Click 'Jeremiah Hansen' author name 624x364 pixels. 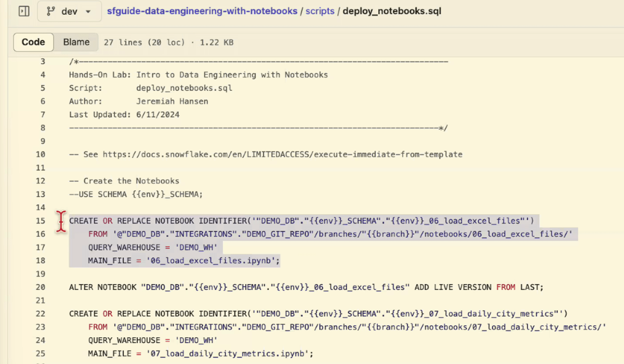(172, 101)
